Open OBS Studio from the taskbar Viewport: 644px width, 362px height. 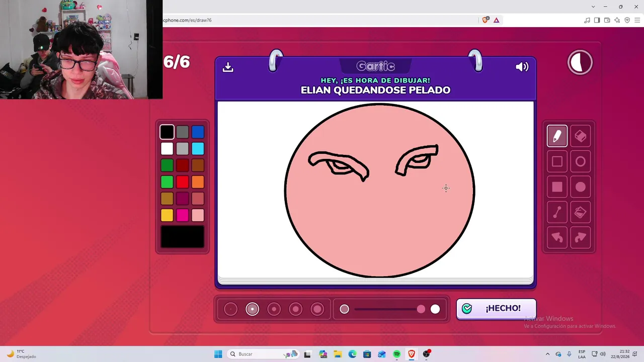click(x=427, y=354)
